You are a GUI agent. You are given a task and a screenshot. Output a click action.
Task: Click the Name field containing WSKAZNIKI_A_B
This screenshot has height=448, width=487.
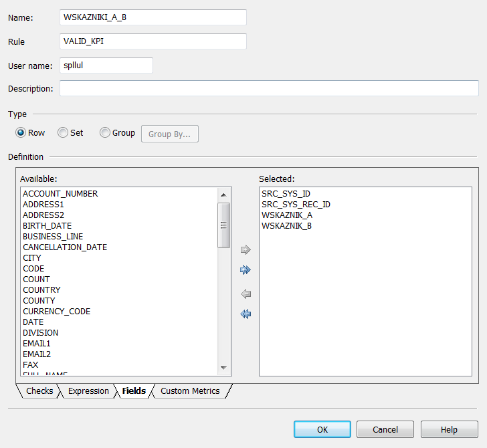coord(153,17)
